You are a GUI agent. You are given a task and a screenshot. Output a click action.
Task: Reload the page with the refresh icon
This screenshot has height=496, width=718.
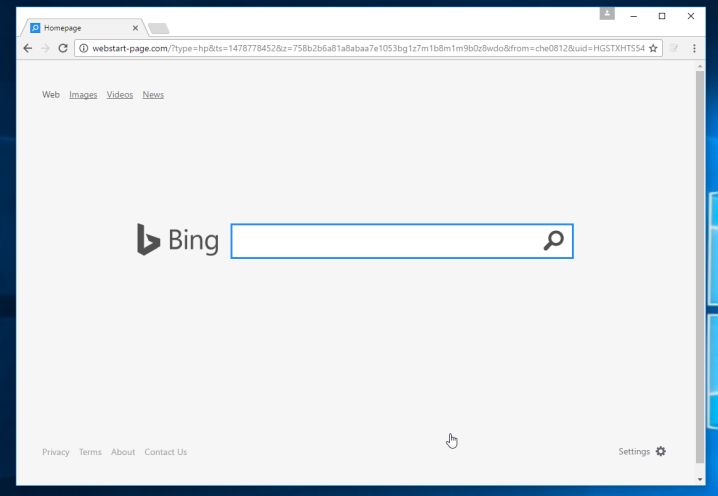(63, 48)
